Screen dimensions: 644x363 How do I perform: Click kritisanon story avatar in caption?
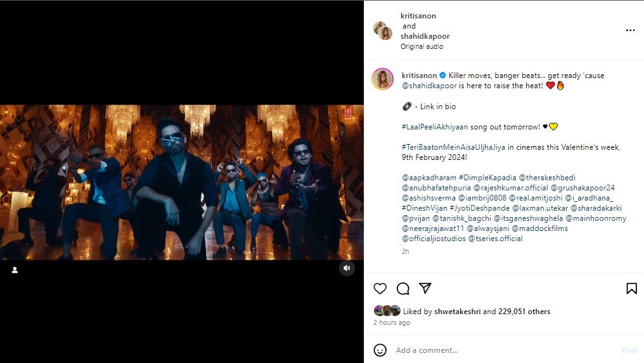(x=382, y=79)
